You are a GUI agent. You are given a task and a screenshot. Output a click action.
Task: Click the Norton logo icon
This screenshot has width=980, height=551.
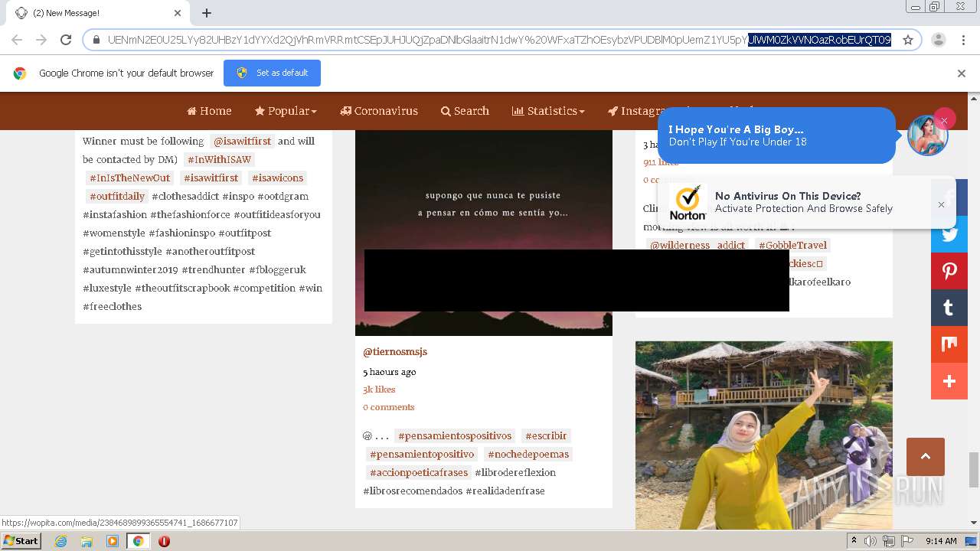(688, 203)
